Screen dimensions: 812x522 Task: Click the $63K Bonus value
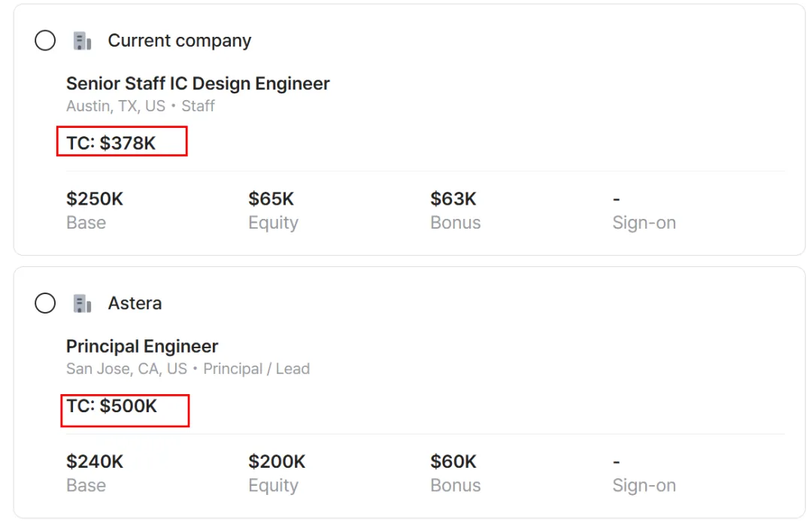(x=453, y=199)
